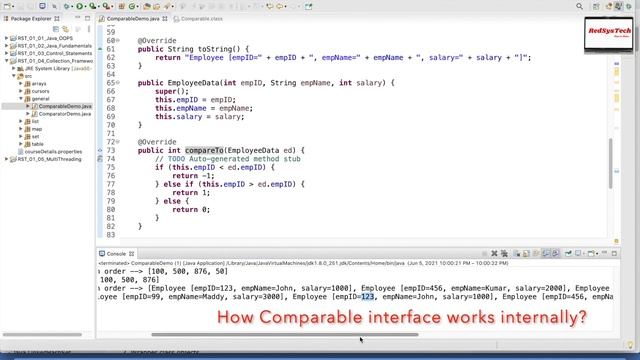This screenshot has width=640, height=360.
Task: Click the editor vertical scrollbar thumb
Action: 611,163
